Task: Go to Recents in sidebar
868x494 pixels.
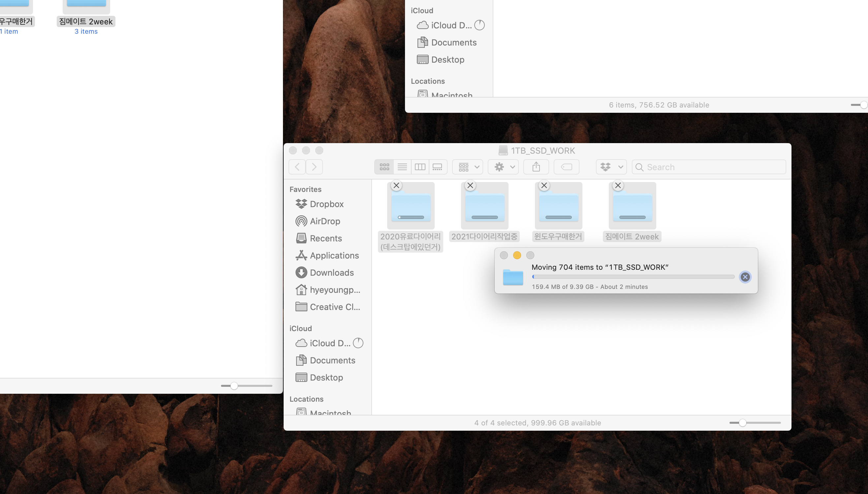Action: tap(325, 238)
